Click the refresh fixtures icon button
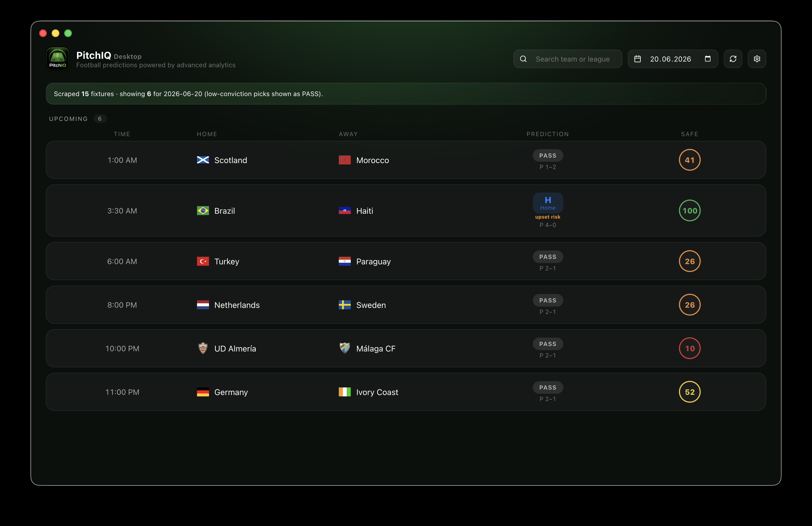This screenshot has width=812, height=526. click(x=733, y=59)
